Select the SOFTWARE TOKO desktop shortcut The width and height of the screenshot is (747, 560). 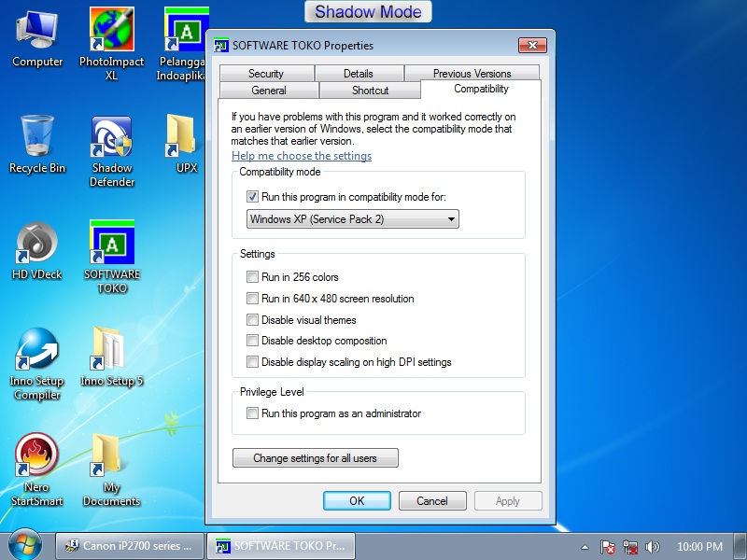(x=112, y=258)
